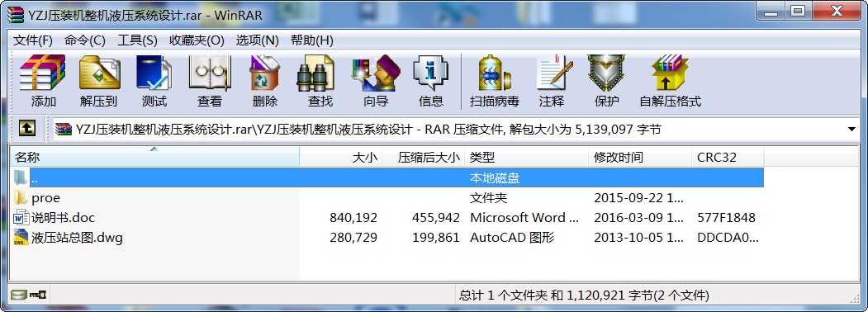The width and height of the screenshot is (868, 312).
Task: Click the DDCDA0... CRC32 value
Action: tap(728, 238)
